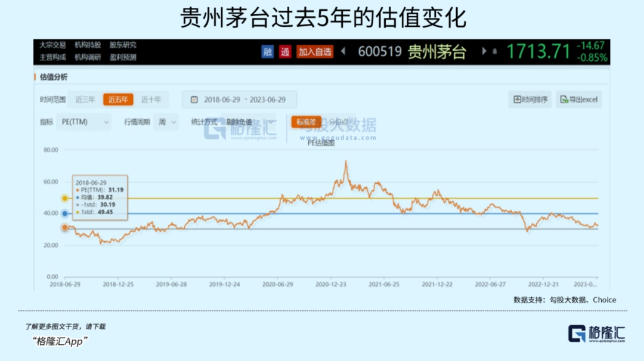Screen dimensions: 644x361
Task: Open 机构调研 menu item
Action: (x=88, y=57)
